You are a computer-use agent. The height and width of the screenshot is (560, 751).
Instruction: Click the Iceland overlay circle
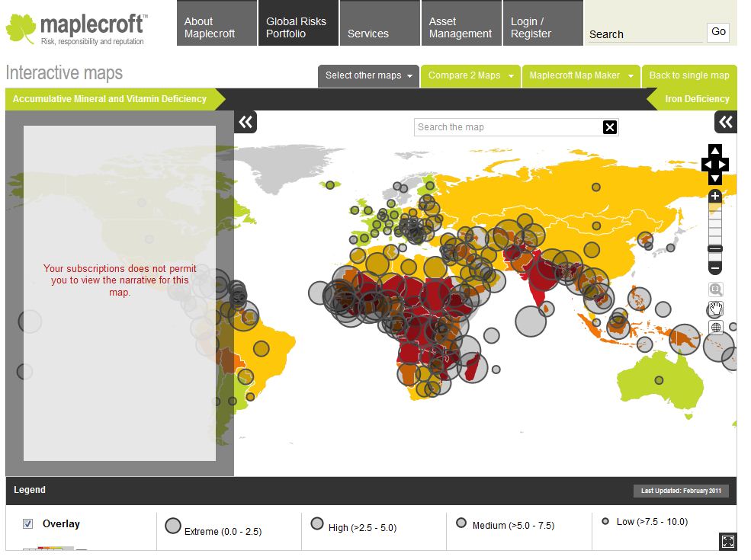coord(330,184)
